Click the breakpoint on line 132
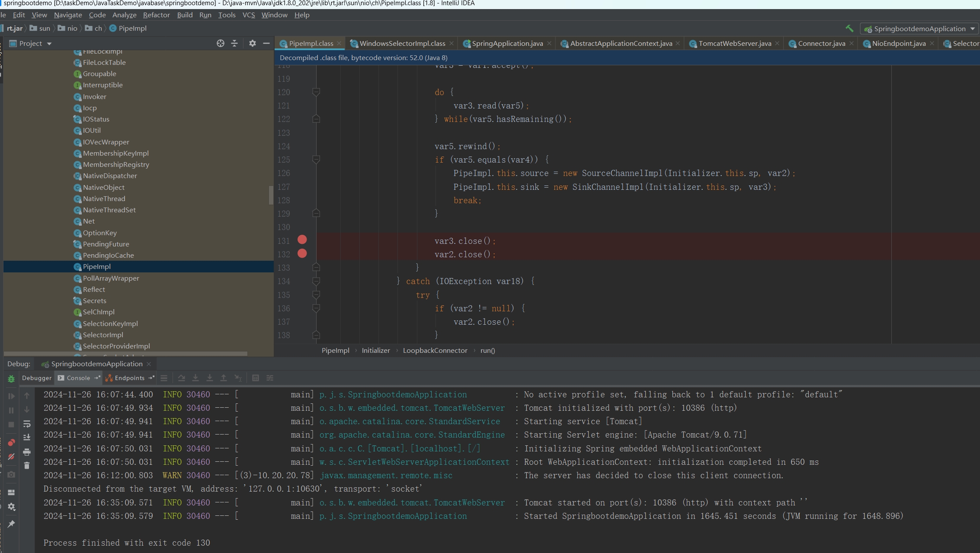Image resolution: width=980 pixels, height=553 pixels. 302,254
